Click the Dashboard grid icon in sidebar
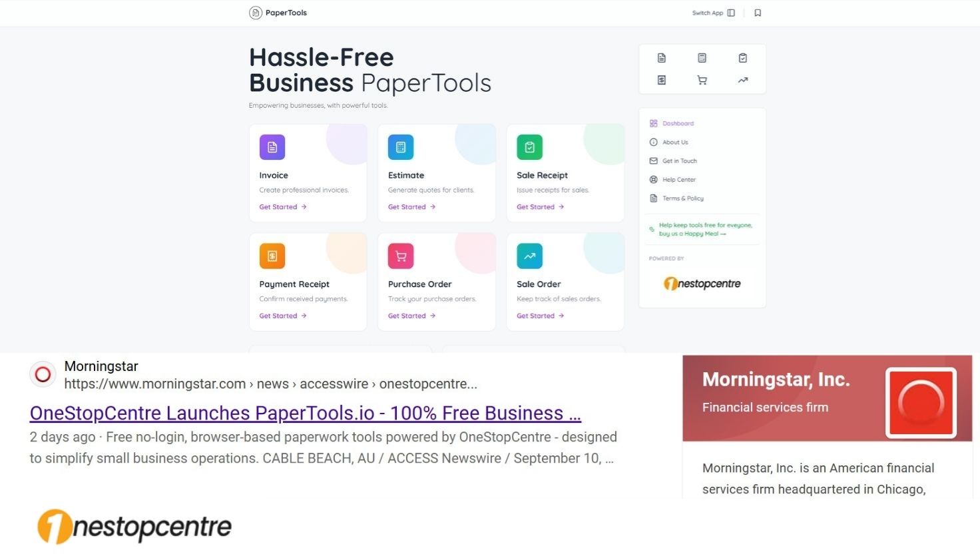The image size is (980, 554). [x=653, y=123]
